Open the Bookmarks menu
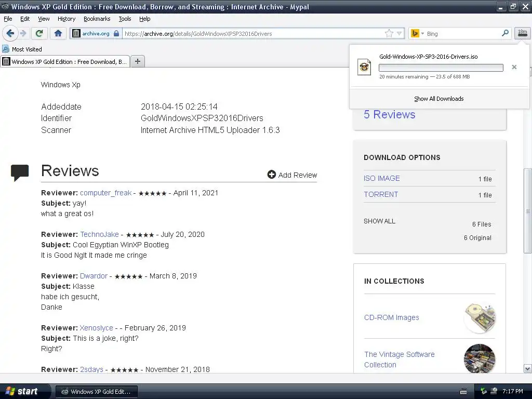Image resolution: width=532 pixels, height=399 pixels. [x=97, y=19]
